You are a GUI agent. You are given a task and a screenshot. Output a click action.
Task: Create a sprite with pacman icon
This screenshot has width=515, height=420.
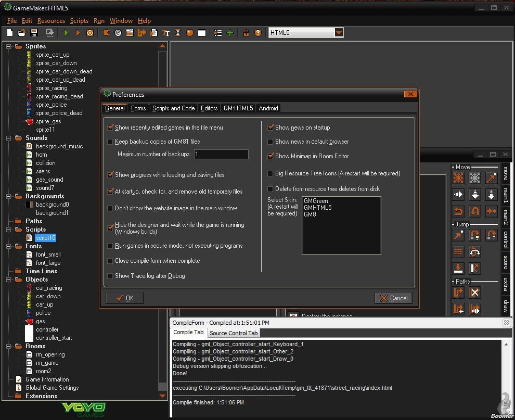click(106, 33)
